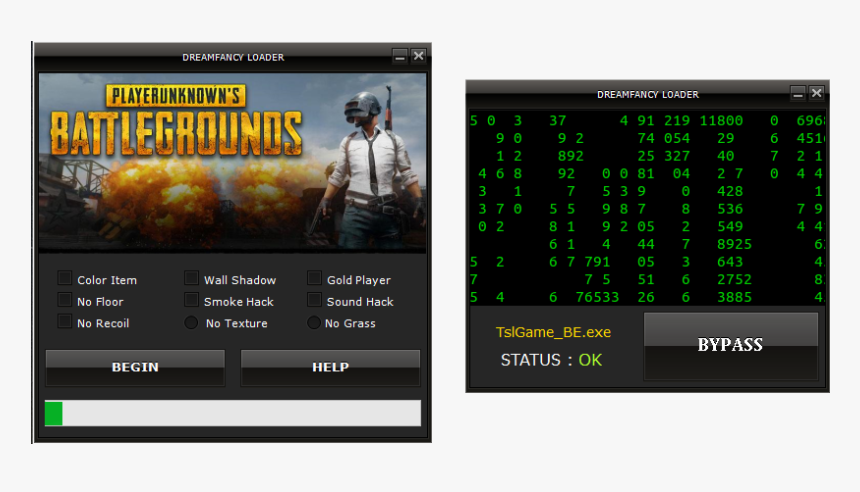Check the Gold Player option
Screen dimensions: 860x492
[x=314, y=278]
